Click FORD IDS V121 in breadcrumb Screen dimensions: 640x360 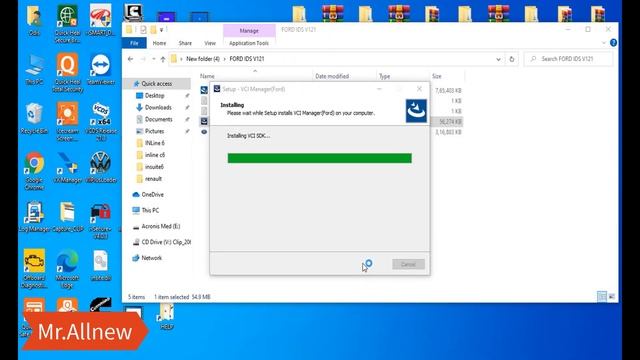[x=247, y=59]
